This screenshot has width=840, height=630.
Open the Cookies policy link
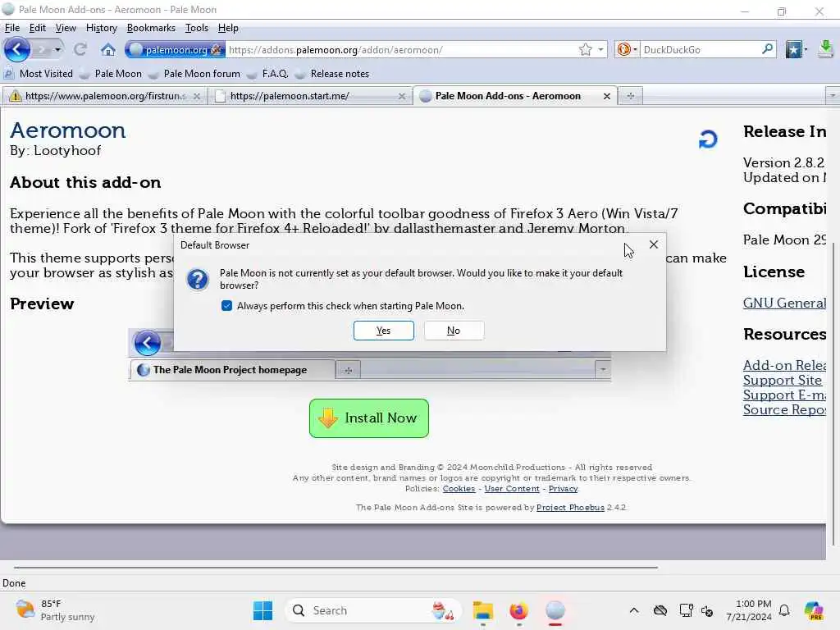point(459,489)
